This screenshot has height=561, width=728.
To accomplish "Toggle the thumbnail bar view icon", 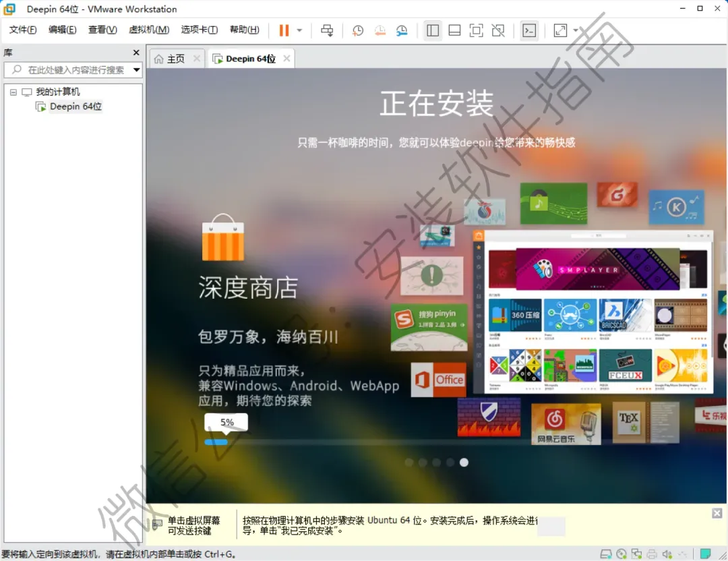I will click(x=454, y=30).
